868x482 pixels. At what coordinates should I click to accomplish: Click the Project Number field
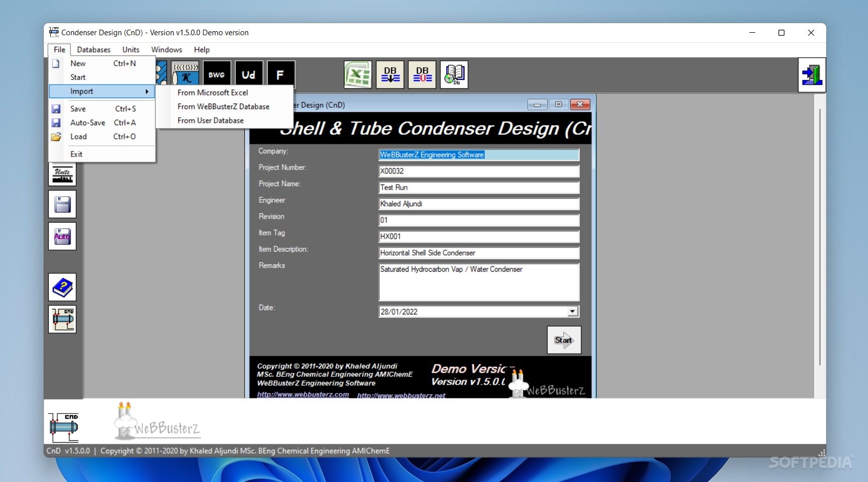[x=479, y=171]
